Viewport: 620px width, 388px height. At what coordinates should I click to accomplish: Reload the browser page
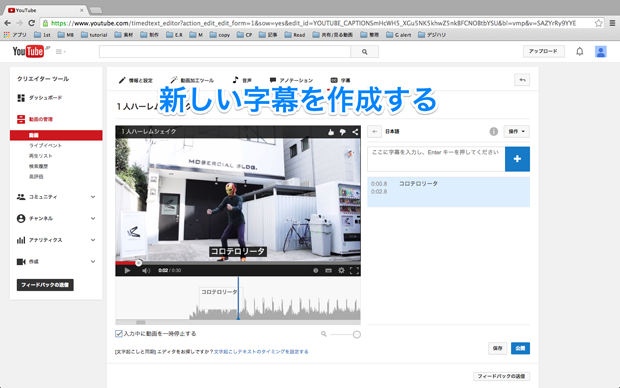32,23
